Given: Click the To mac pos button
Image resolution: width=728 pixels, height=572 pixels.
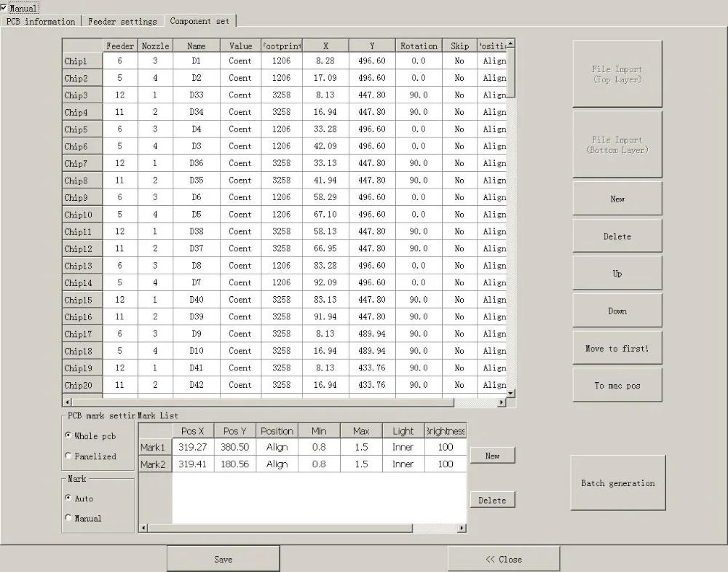Looking at the screenshot, I should pos(617,386).
